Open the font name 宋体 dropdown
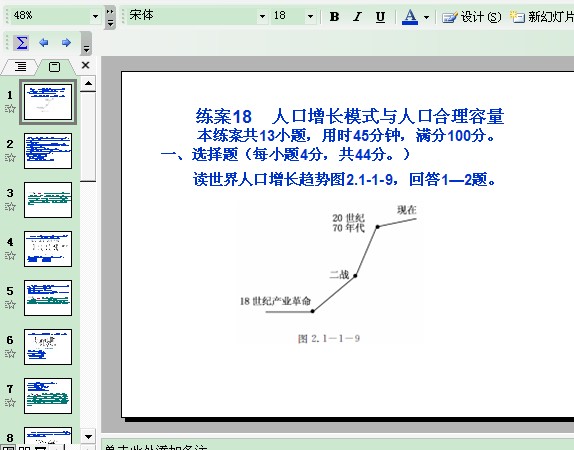574x450 pixels. pyautogui.click(x=262, y=16)
